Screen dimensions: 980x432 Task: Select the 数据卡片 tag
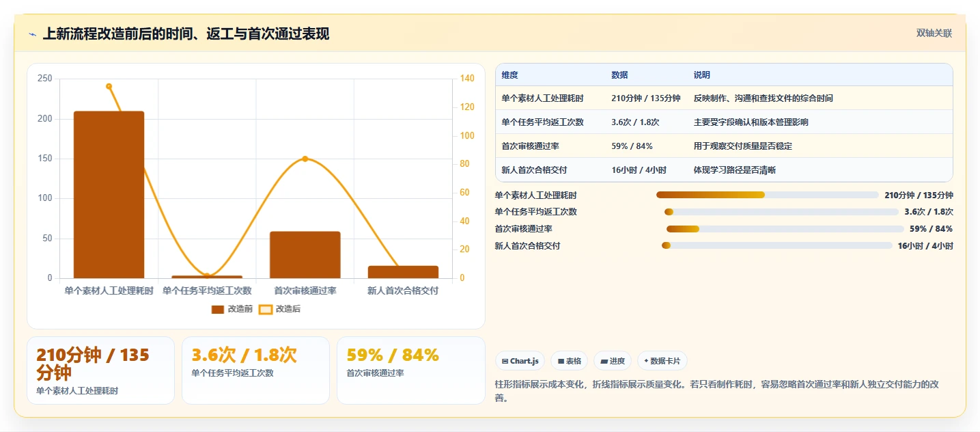[662, 361]
